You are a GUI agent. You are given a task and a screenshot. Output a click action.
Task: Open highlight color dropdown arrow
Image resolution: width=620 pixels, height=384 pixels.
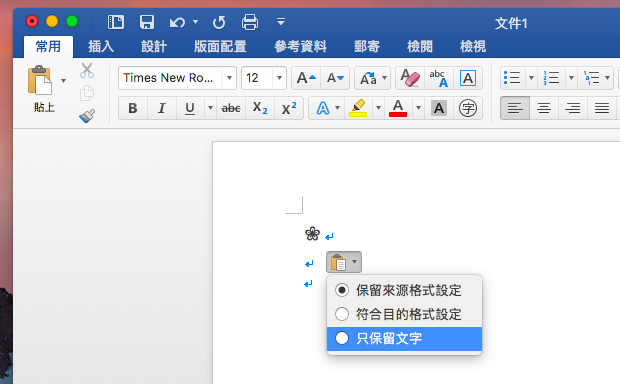coord(378,108)
